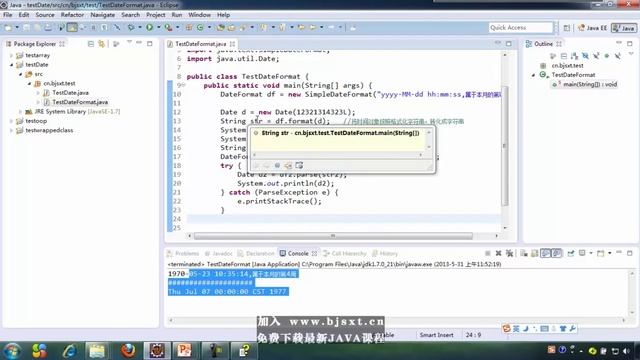Click the Quick Access search field

520,27
